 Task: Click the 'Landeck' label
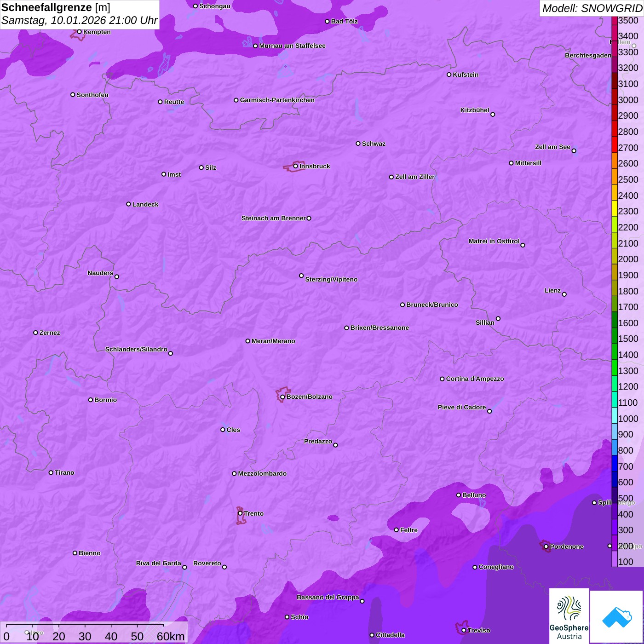145,204
